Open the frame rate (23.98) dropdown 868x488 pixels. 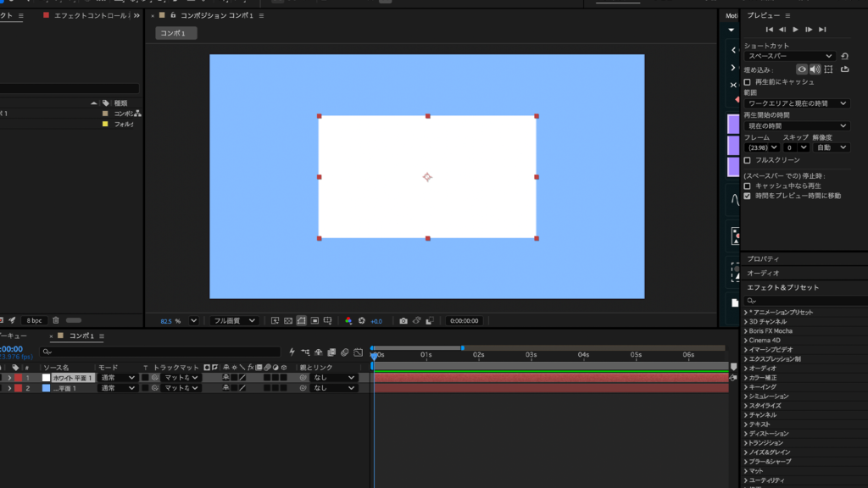pos(762,147)
